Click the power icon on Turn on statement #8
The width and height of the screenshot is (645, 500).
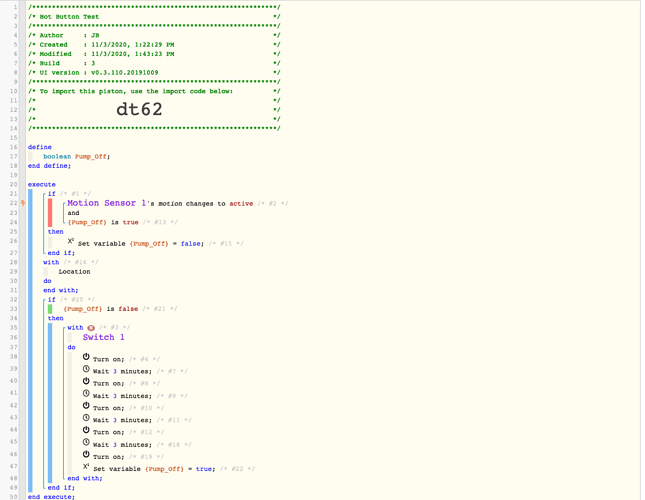tap(86, 381)
